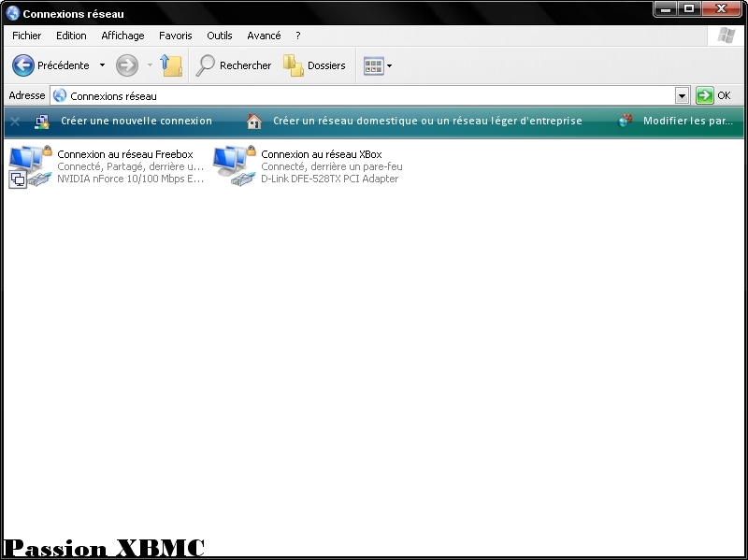Open the Avancé menu

point(264,36)
